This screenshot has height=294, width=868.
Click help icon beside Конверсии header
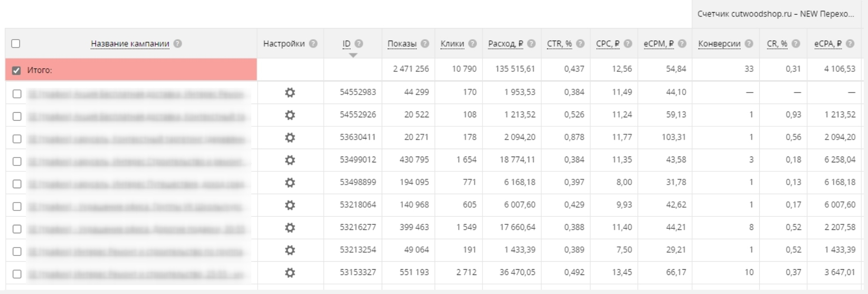(749, 44)
